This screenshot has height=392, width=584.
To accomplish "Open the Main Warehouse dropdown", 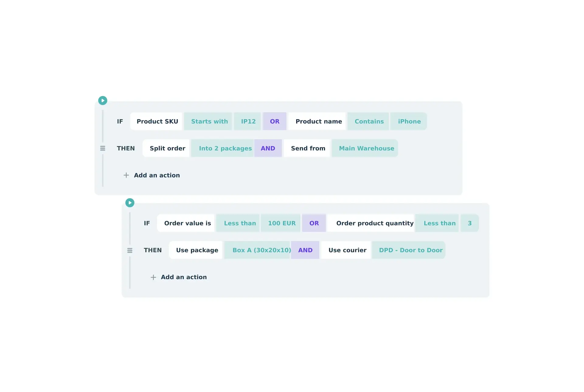I will [366, 148].
